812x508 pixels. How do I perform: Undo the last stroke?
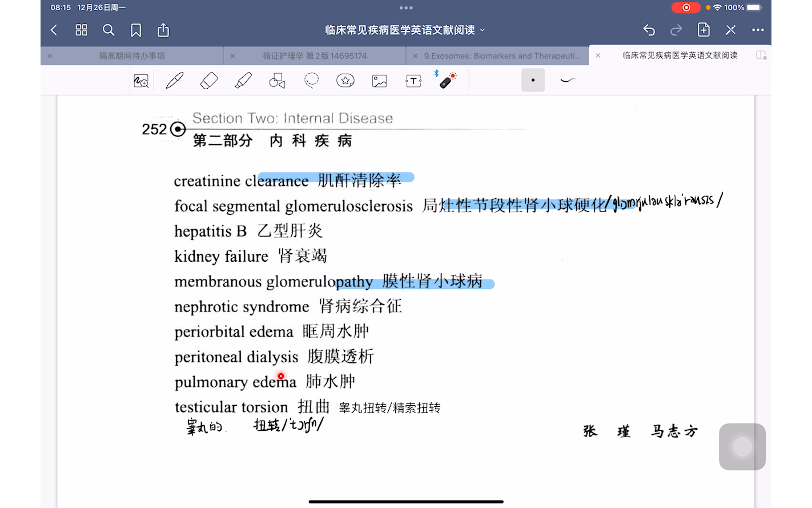pyautogui.click(x=649, y=30)
